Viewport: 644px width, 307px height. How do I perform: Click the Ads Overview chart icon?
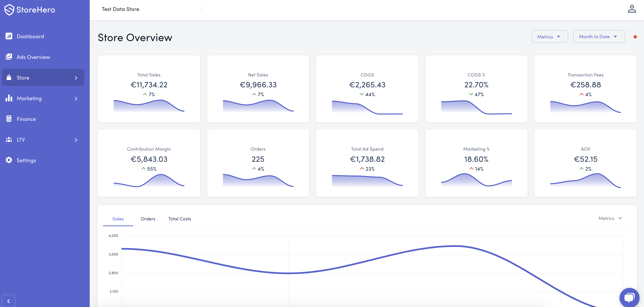9,57
